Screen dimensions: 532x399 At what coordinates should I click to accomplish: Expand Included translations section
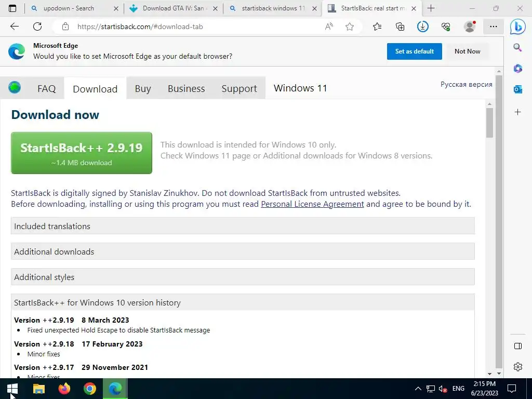click(243, 226)
